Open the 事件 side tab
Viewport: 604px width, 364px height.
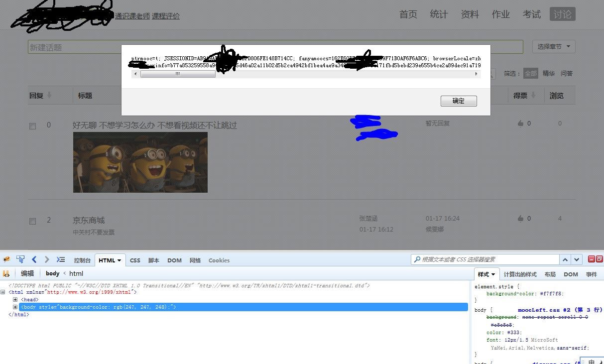592,274
